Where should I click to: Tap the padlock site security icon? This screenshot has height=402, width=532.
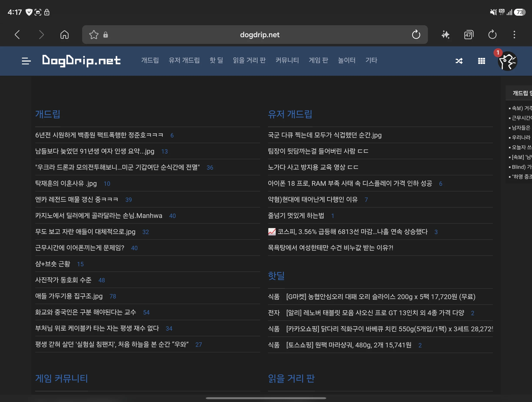coord(106,35)
